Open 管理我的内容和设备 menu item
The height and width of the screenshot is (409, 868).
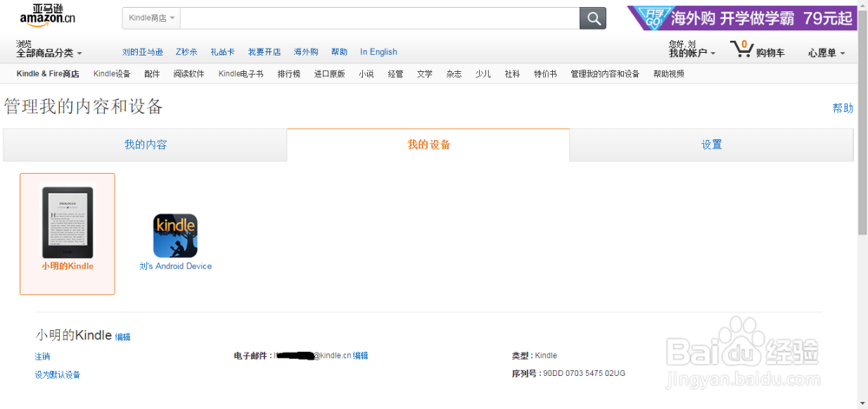605,74
